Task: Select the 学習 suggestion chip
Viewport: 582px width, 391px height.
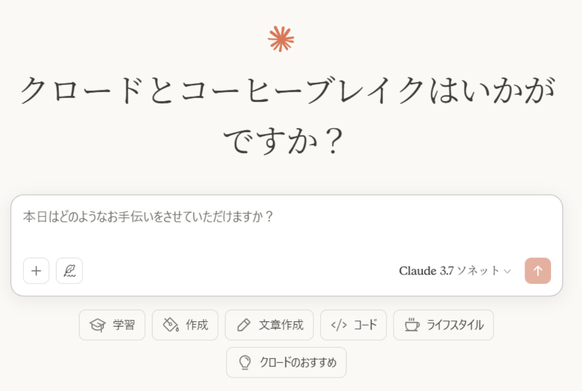Action: click(112, 325)
